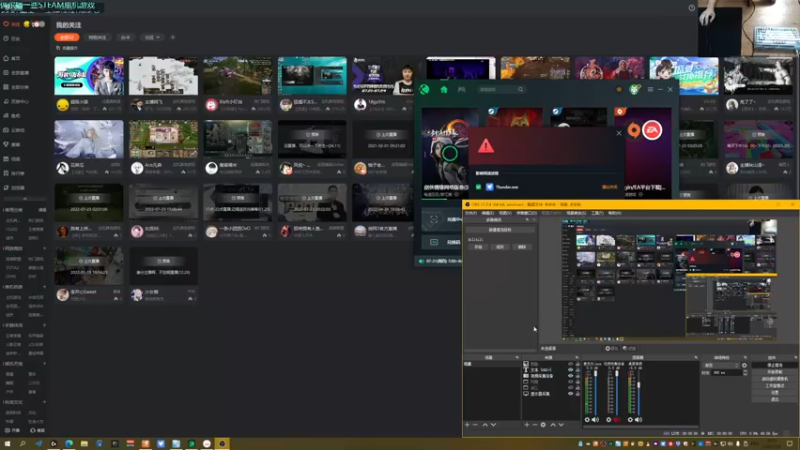800x450 pixels.
Task: Open the File Explorer icon on taskbar
Action: coord(84,444)
